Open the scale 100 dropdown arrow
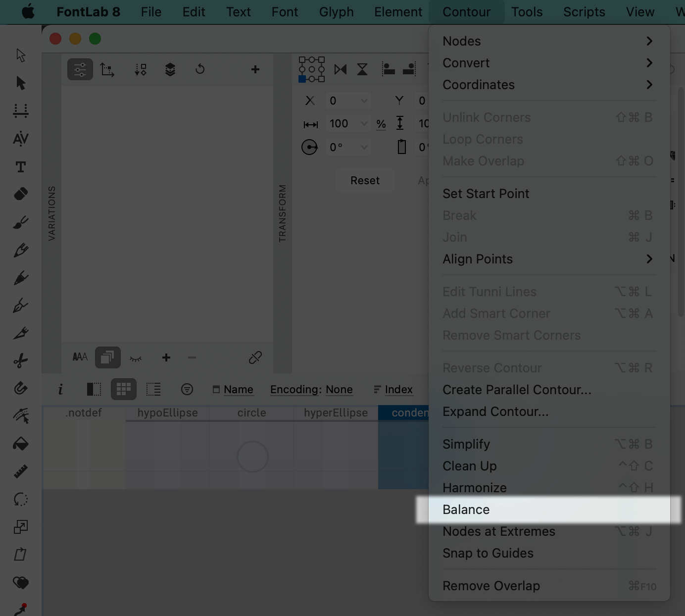Viewport: 685px width, 616px height. [x=364, y=124]
